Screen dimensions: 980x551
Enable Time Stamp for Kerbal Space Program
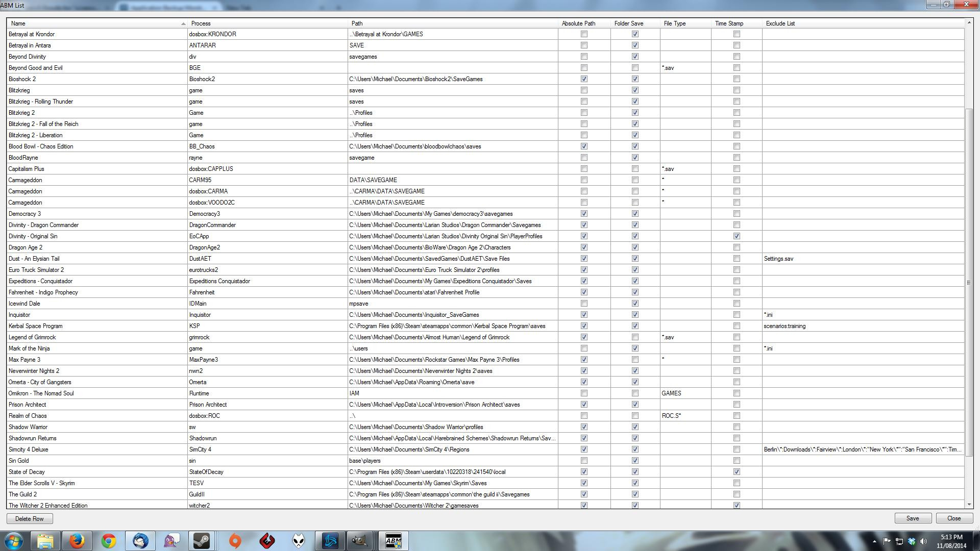737,326
